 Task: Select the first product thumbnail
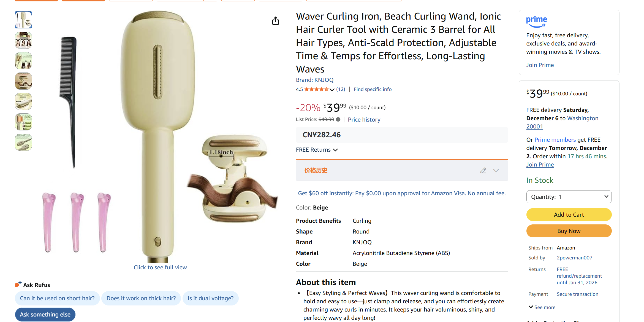tap(23, 20)
